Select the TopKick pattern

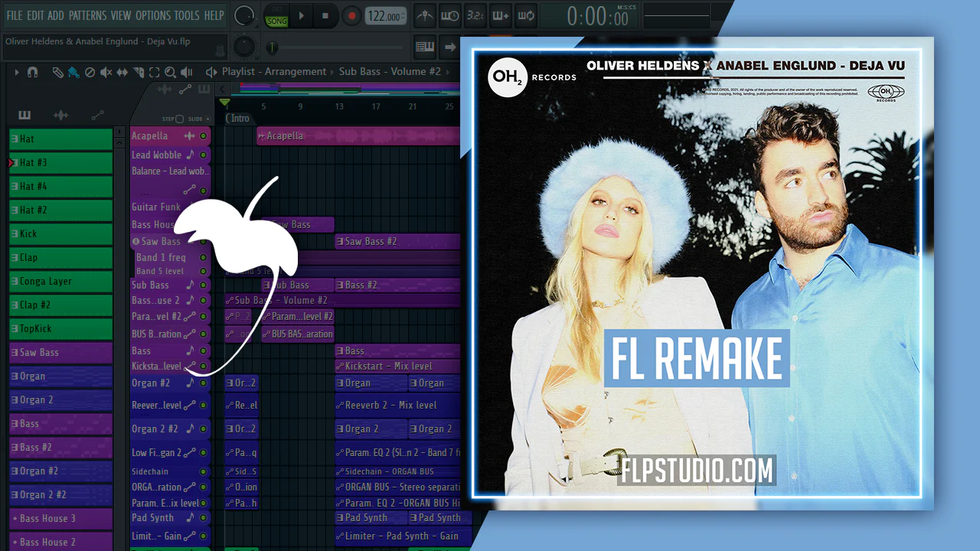tap(61, 328)
